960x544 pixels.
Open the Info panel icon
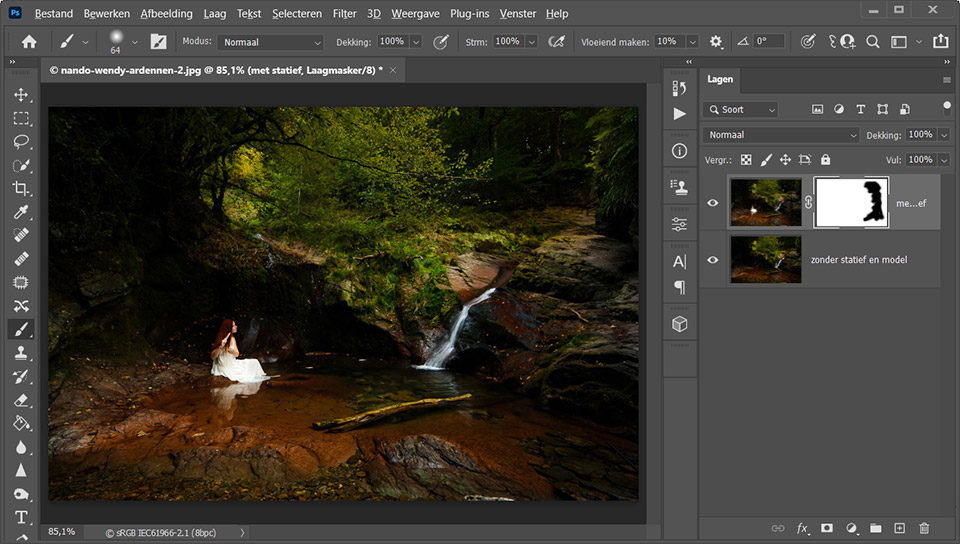[x=680, y=151]
